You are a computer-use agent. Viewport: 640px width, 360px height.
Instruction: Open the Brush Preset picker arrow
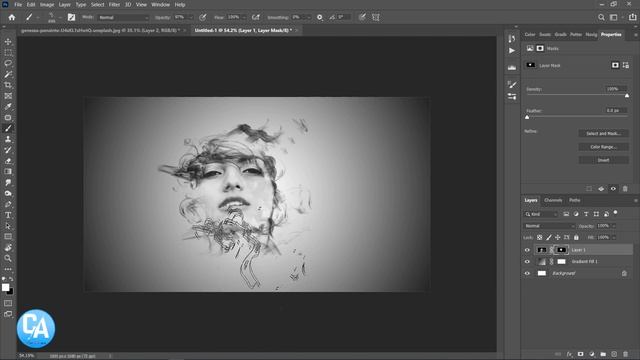pos(60,18)
